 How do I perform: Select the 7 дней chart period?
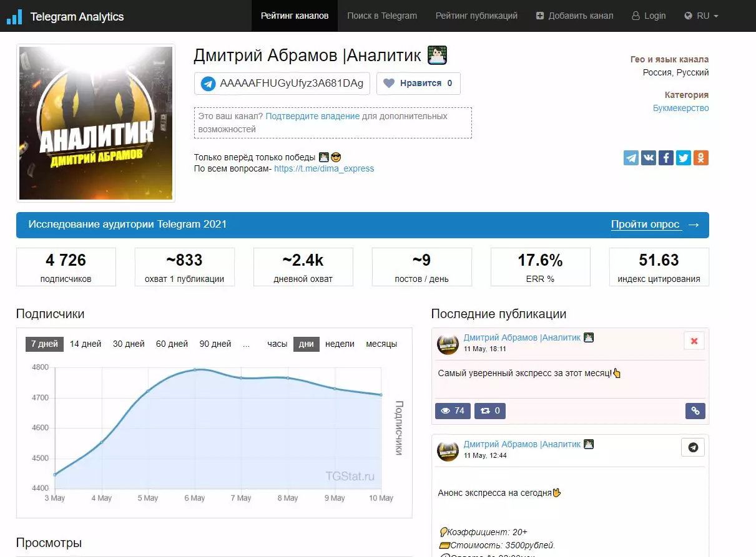pos(44,344)
